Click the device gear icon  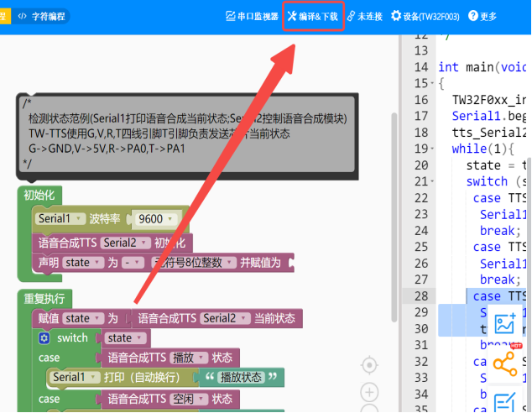click(395, 16)
